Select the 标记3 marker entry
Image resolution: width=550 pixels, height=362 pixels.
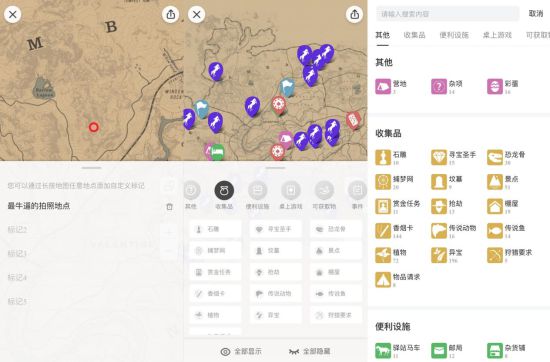17,254
